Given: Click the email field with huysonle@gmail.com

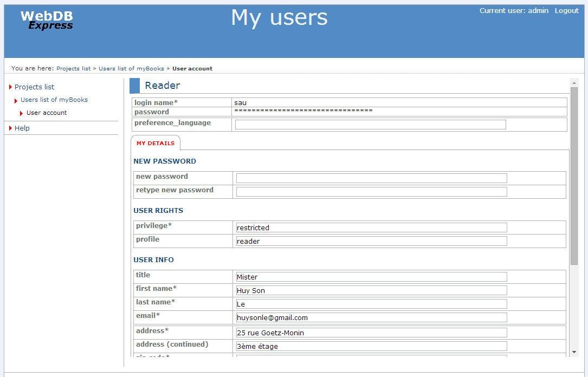Looking at the screenshot, I should [x=371, y=317].
